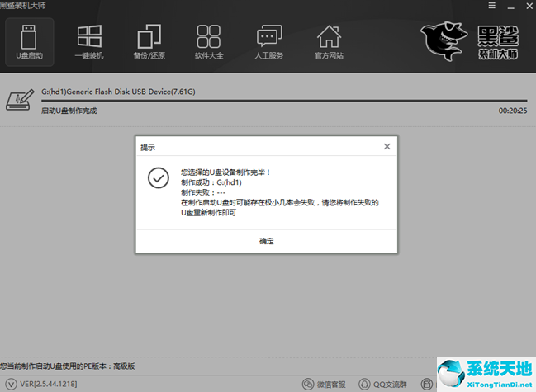Click the elapsed time 00:20:25
Viewport: 536px width, 392px height.
[x=513, y=111]
